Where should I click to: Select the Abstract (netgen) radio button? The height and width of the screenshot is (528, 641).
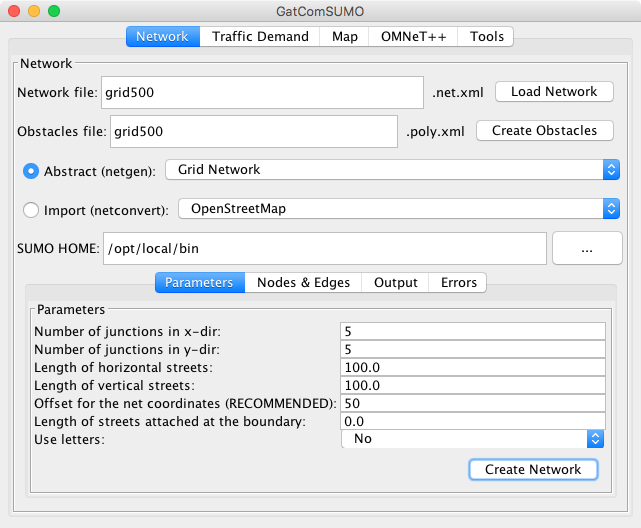31,170
